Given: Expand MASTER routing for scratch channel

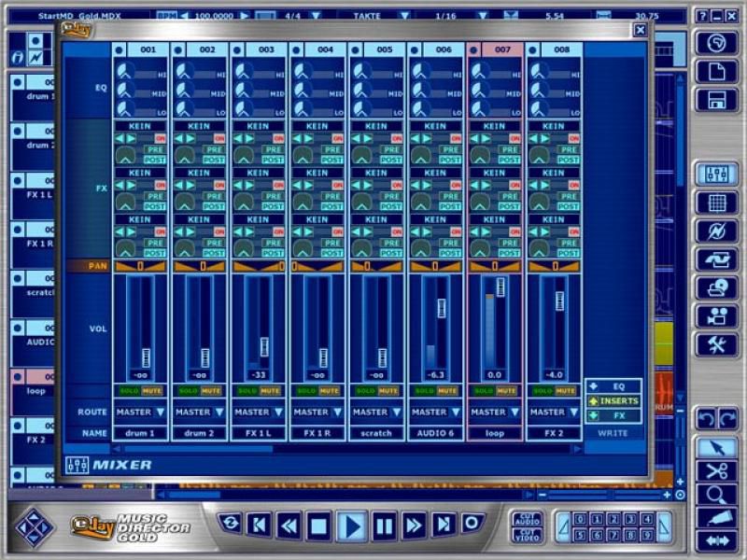Looking at the screenshot, I should pyautogui.click(x=376, y=412).
